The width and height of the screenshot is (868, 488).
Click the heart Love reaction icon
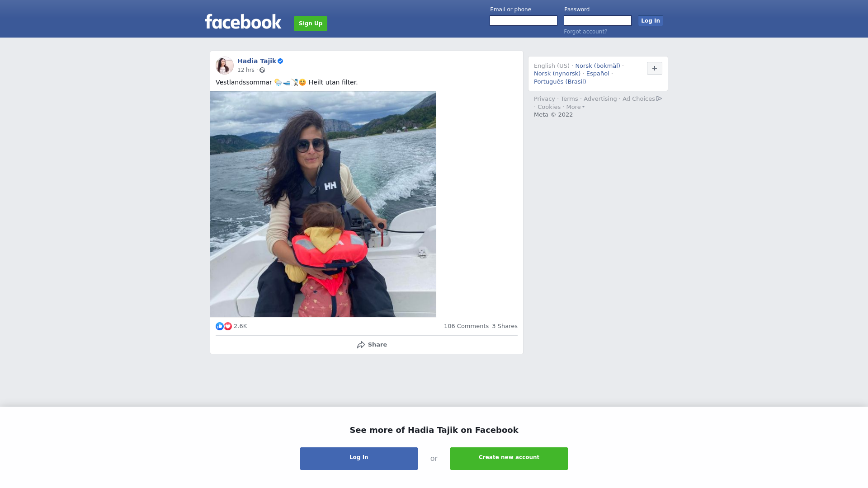228,326
